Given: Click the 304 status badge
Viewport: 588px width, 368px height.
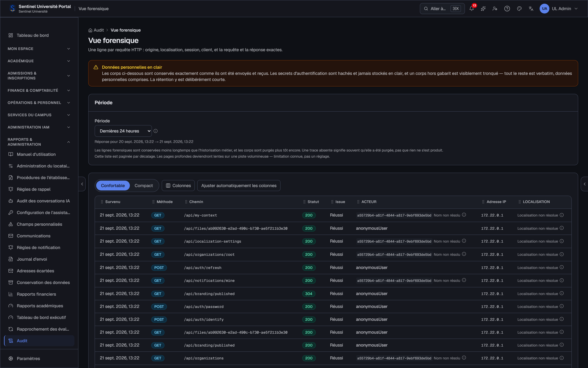Looking at the screenshot, I should pos(309,293).
